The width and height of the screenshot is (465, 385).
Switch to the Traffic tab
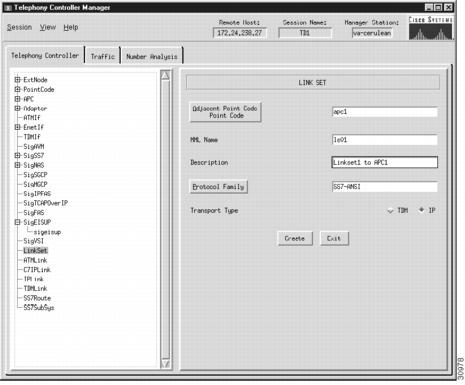click(x=103, y=56)
